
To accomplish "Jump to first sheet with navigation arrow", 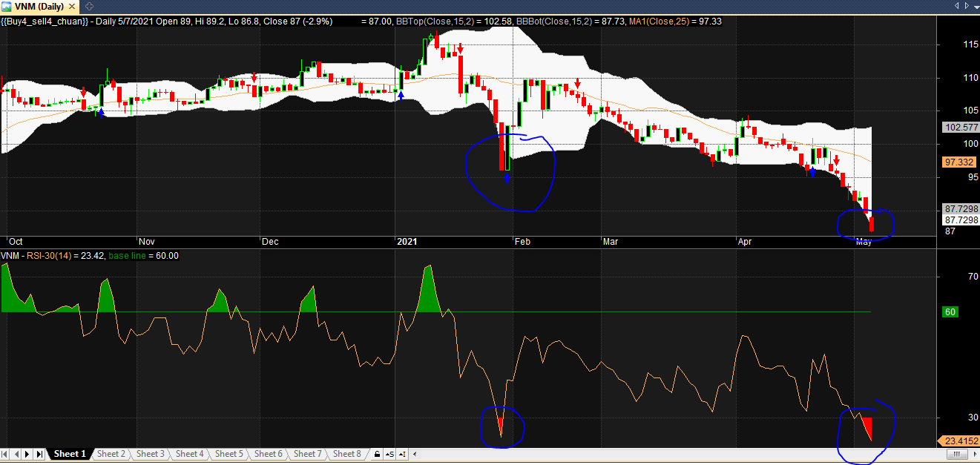I will click(6, 454).
